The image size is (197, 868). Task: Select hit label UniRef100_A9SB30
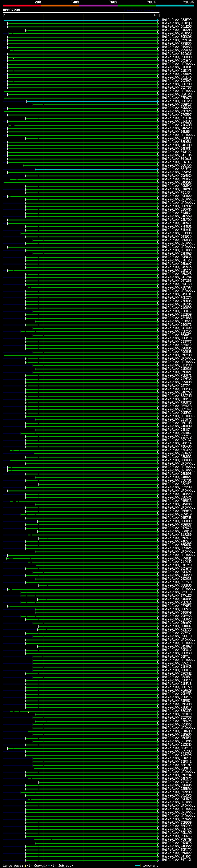pyautogui.click(x=176, y=43)
